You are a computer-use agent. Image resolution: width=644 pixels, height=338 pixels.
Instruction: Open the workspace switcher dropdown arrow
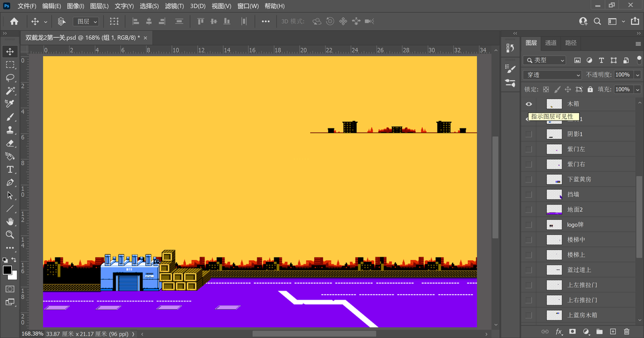[x=623, y=21]
